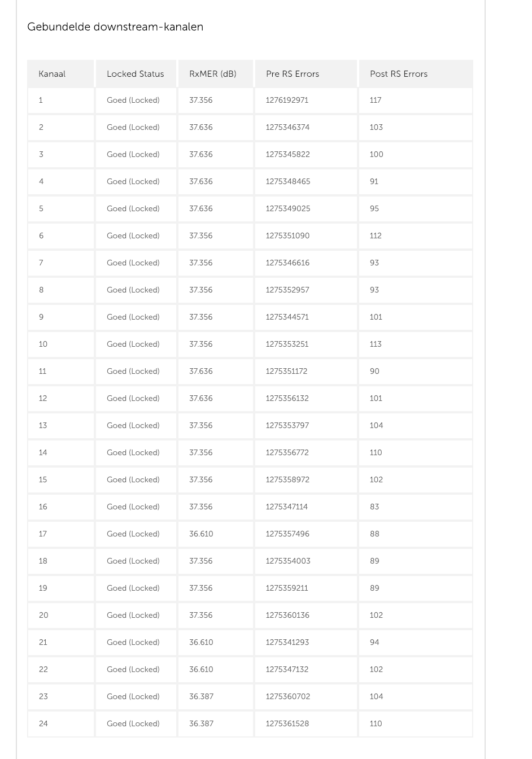
Task: Select the channel 24 number cell
Action: click(x=43, y=723)
